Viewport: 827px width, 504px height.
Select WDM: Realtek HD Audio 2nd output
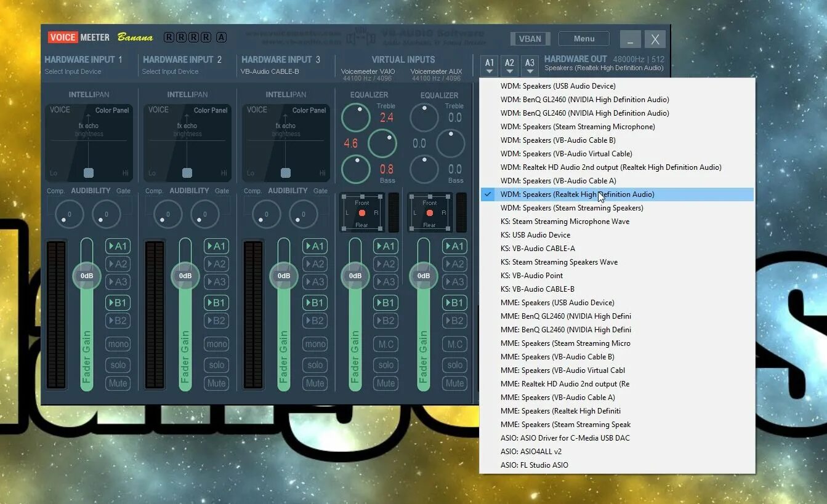pyautogui.click(x=617, y=167)
